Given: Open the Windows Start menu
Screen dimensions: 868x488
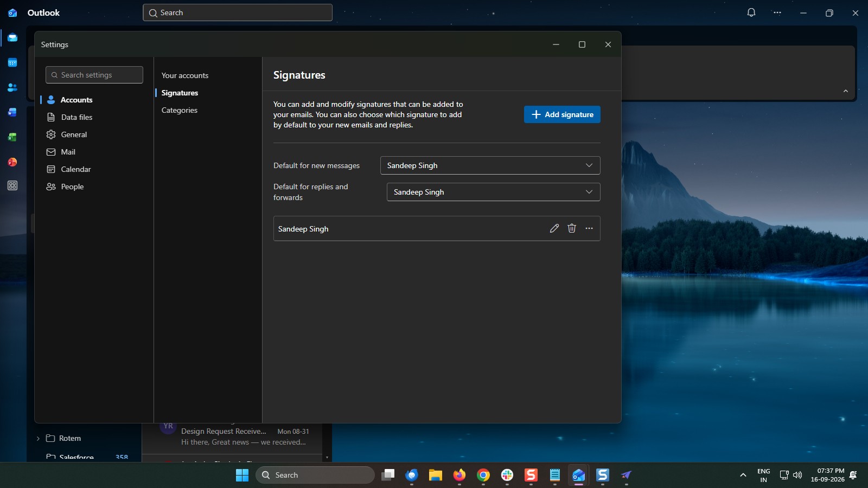Looking at the screenshot, I should tap(242, 475).
